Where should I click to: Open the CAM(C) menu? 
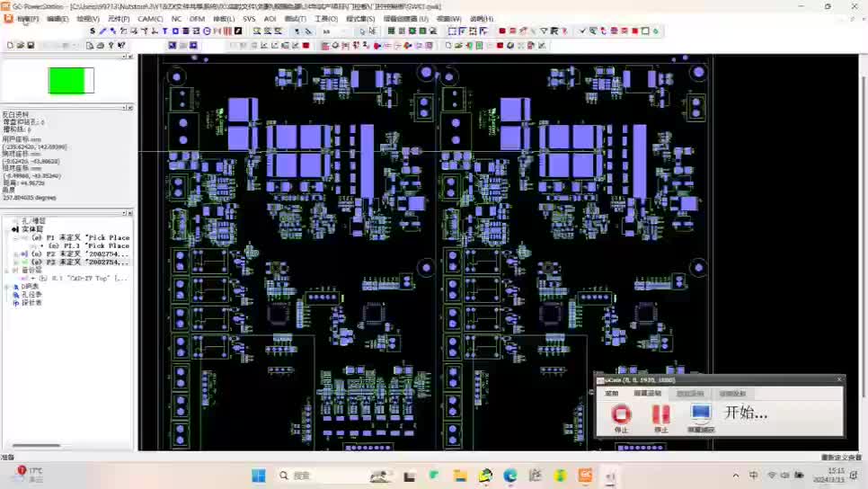150,18
